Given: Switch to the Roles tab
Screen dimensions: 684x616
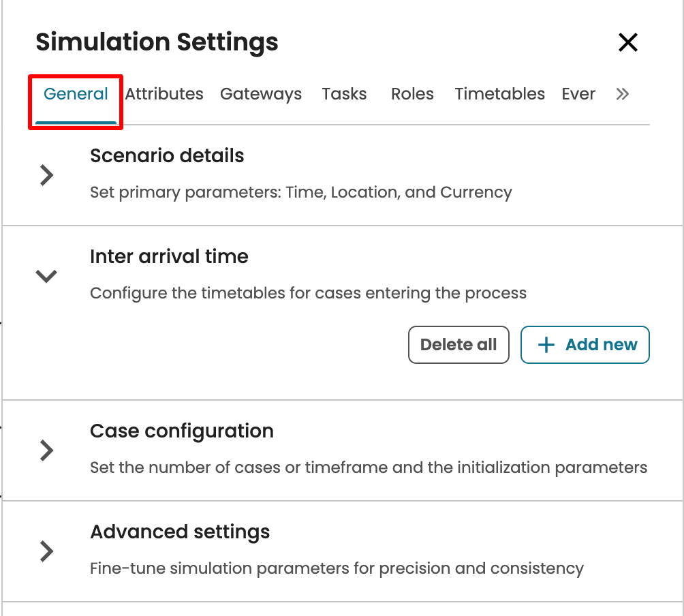Looking at the screenshot, I should pos(412,94).
